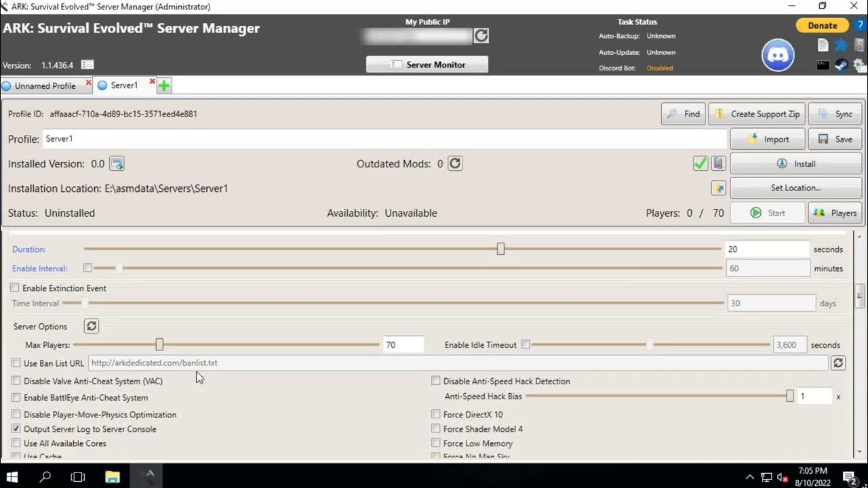Open the Server Monitor

(x=427, y=64)
